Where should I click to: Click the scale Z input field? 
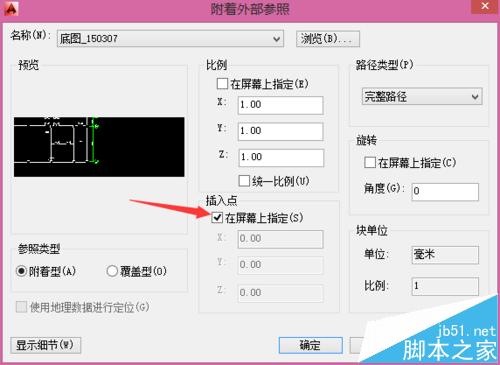click(281, 157)
